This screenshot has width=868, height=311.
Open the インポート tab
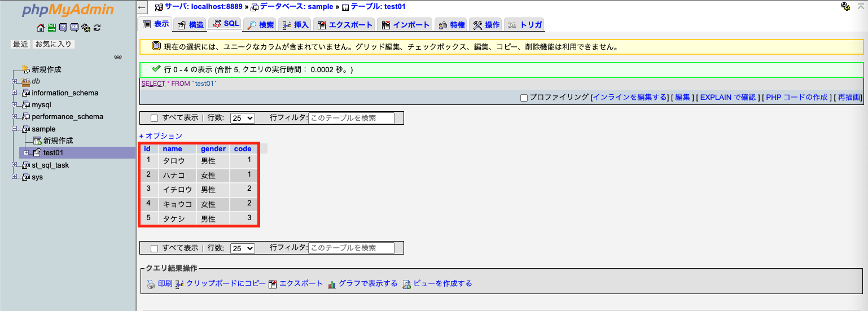405,25
